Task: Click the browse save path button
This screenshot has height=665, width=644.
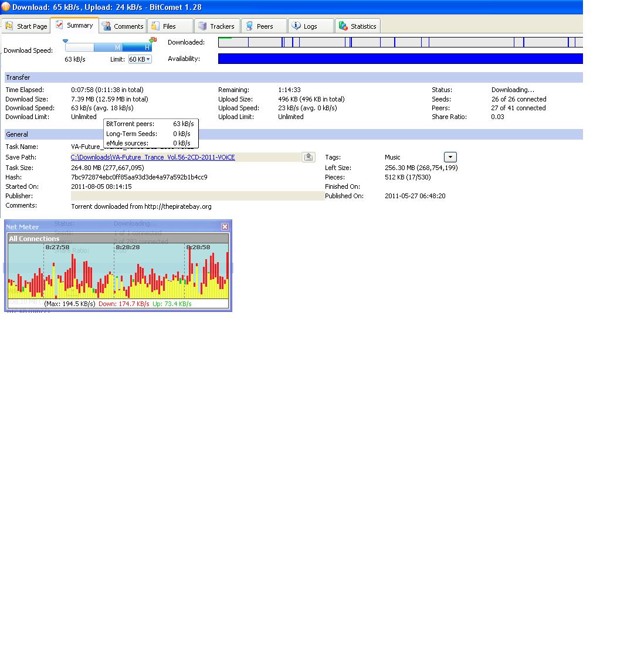Action: click(309, 157)
